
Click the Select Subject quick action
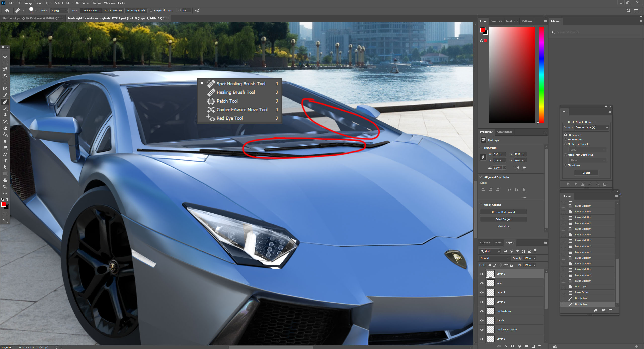[x=503, y=219]
